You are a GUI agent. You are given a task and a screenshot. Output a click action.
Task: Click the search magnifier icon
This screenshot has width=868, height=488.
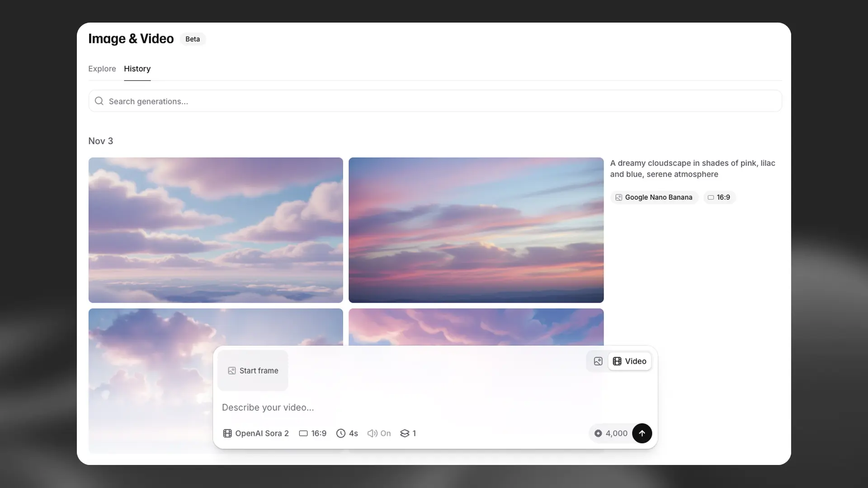[x=99, y=101]
